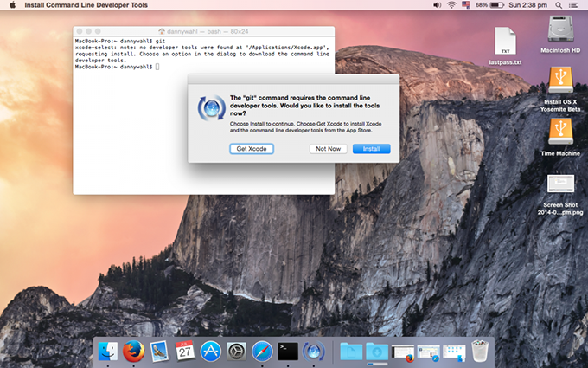Viewport: 588px width, 368px height.
Task: Open Calendar showing 27 in Dock
Action: tap(184, 351)
